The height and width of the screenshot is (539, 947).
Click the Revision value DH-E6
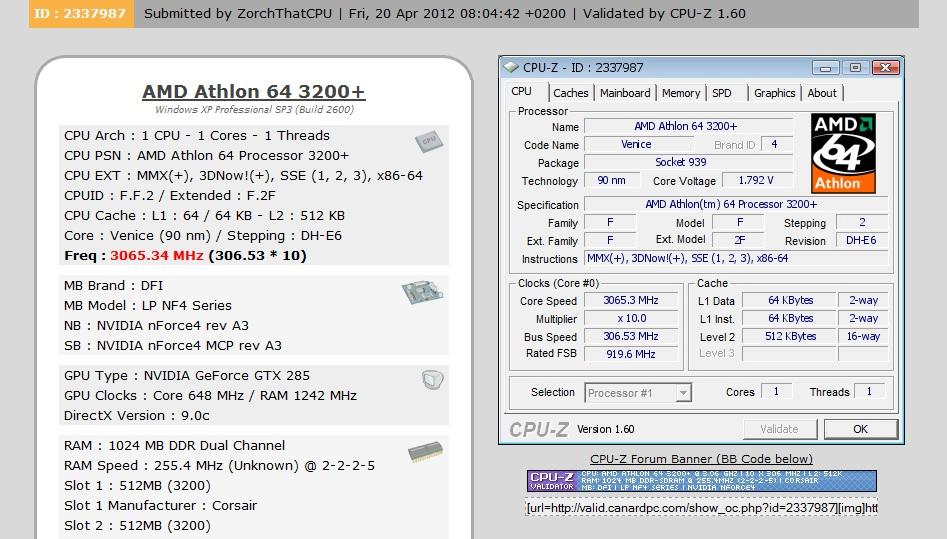click(862, 240)
